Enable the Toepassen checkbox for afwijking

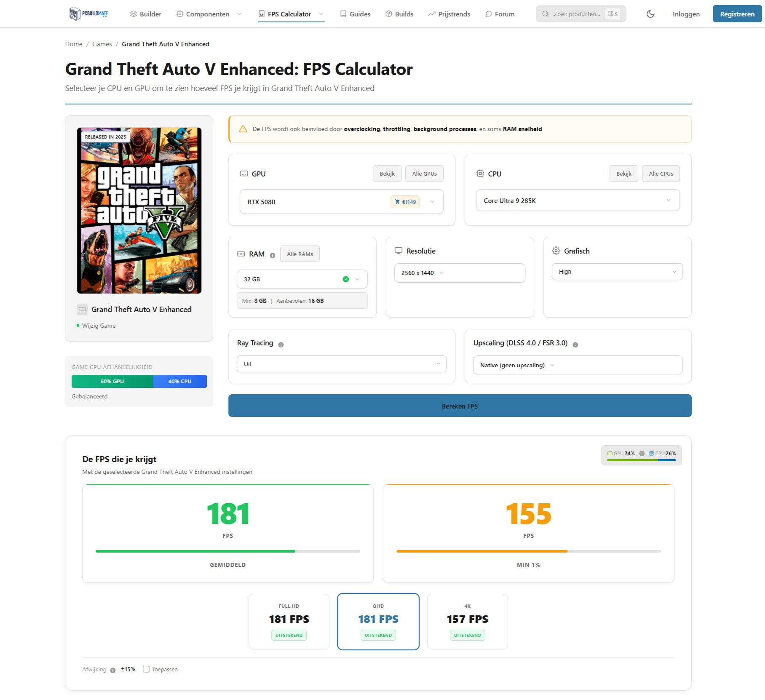pyautogui.click(x=146, y=669)
